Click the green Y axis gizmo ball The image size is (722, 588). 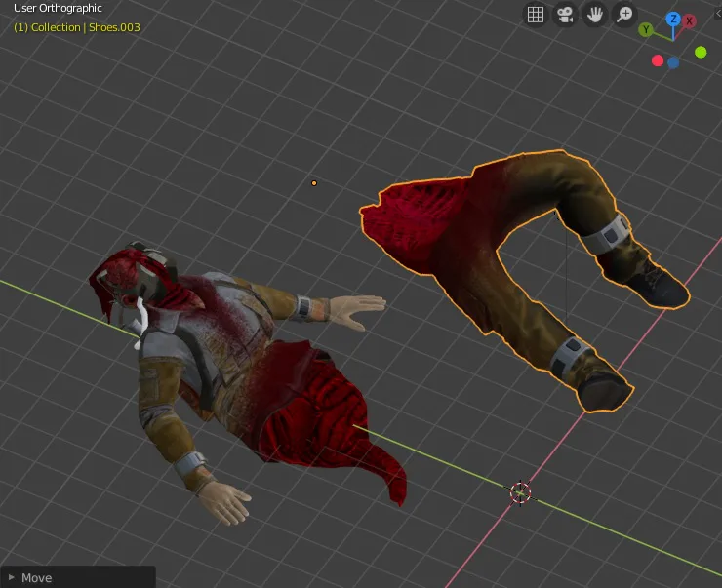pyautogui.click(x=646, y=30)
